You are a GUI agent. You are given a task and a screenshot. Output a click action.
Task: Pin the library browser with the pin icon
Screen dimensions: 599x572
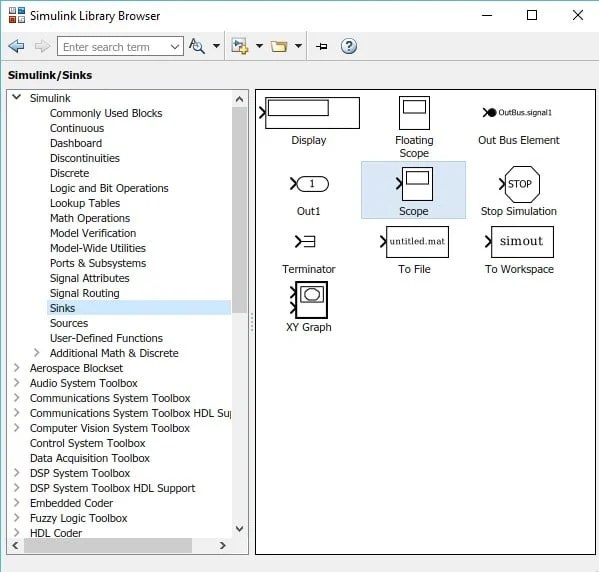322,47
